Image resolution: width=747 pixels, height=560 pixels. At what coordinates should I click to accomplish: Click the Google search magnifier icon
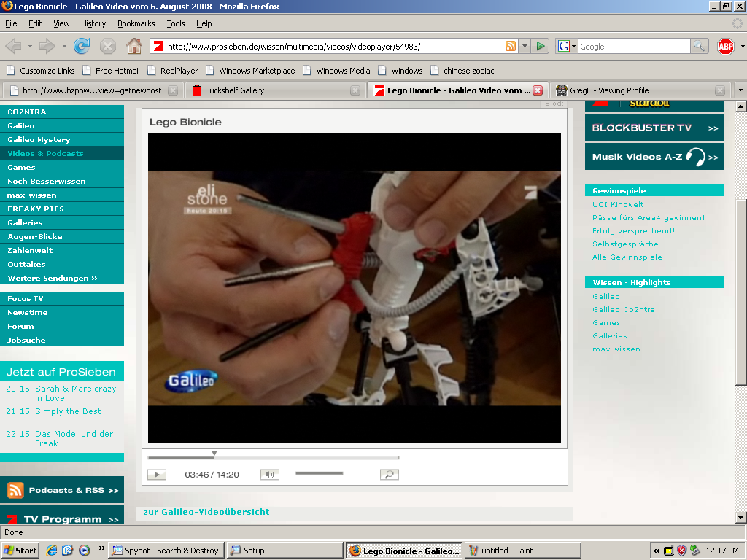(x=699, y=46)
